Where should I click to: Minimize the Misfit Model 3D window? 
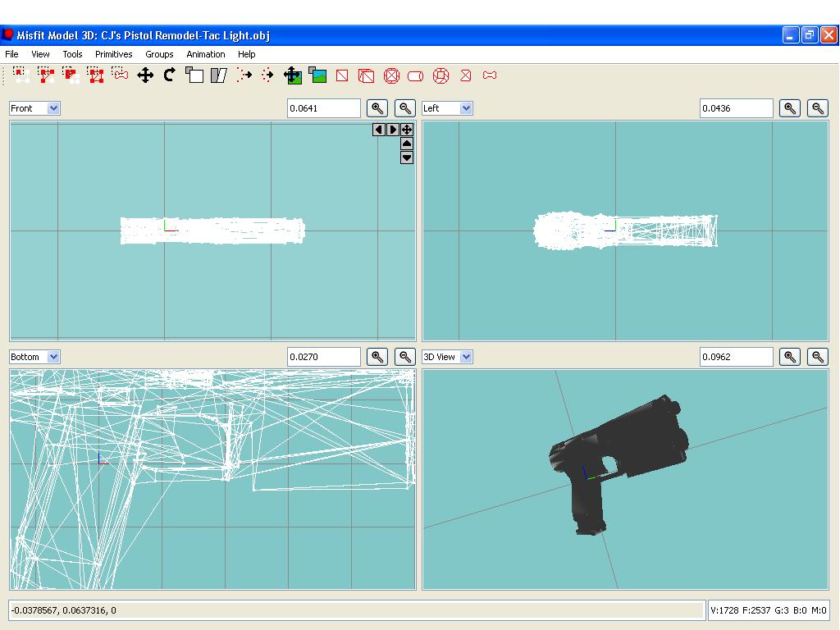click(x=791, y=35)
